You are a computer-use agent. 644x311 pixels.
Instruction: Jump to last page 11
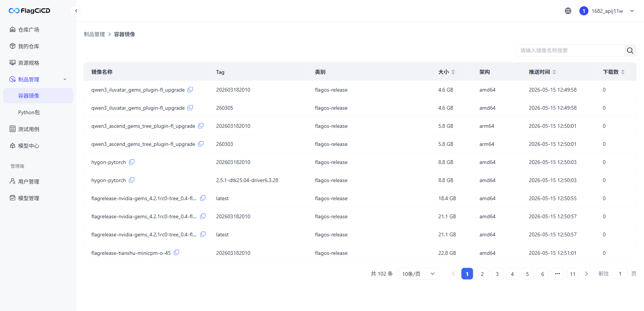coord(573,274)
